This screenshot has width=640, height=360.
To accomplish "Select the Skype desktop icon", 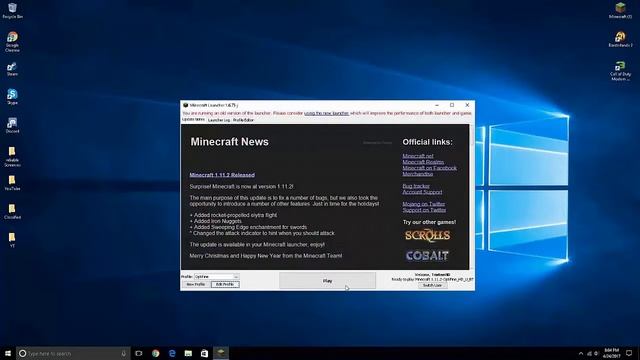I will tap(12, 97).
